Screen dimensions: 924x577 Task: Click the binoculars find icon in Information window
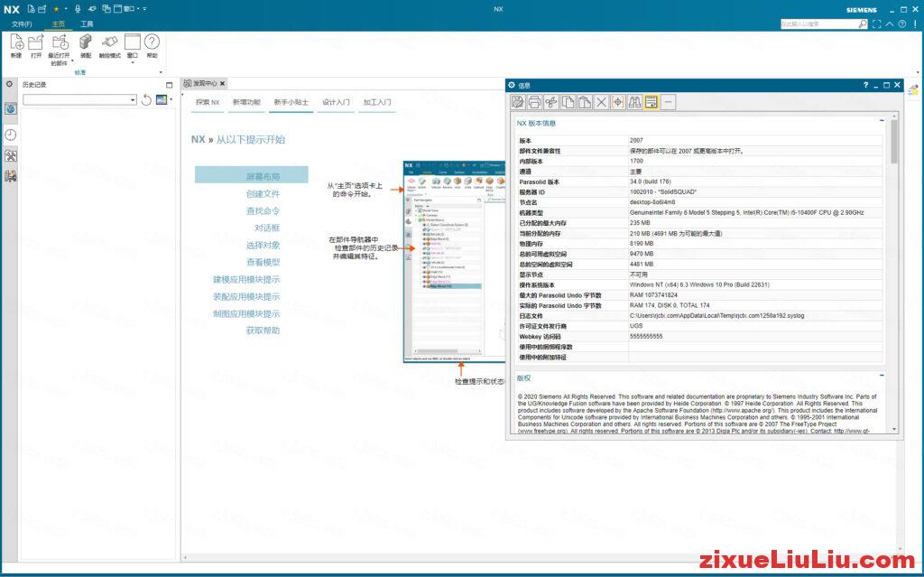(634, 102)
